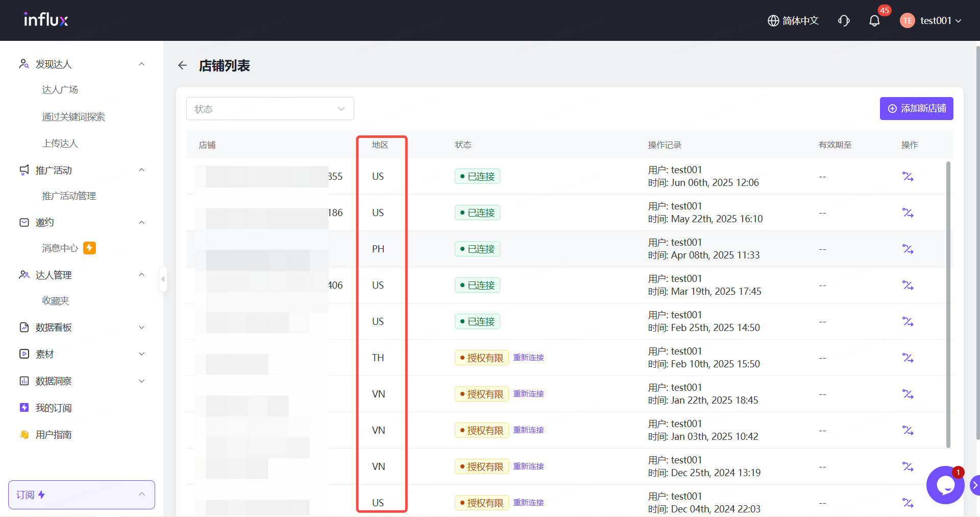This screenshot has height=517, width=980.
Task: Open the test001 account dropdown
Action: click(931, 21)
